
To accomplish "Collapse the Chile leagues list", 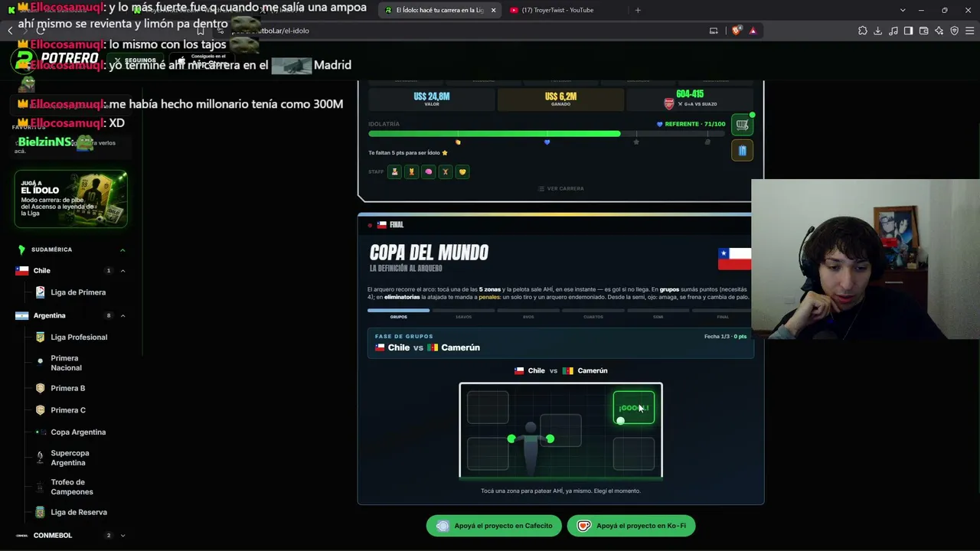I will pos(122,271).
